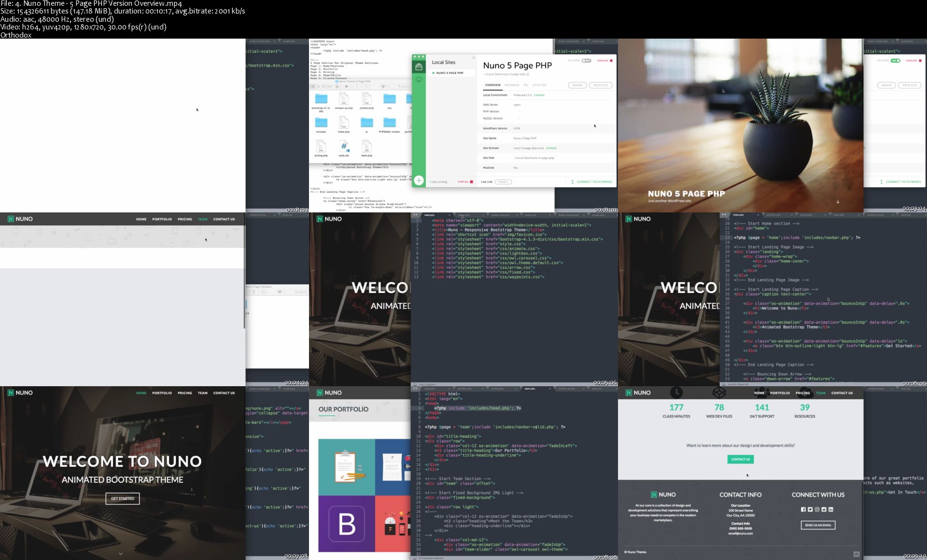This screenshot has width=927, height=560.
Task: Click Contact Us in the 00:09:10 frame navbar
Action: coord(842,393)
